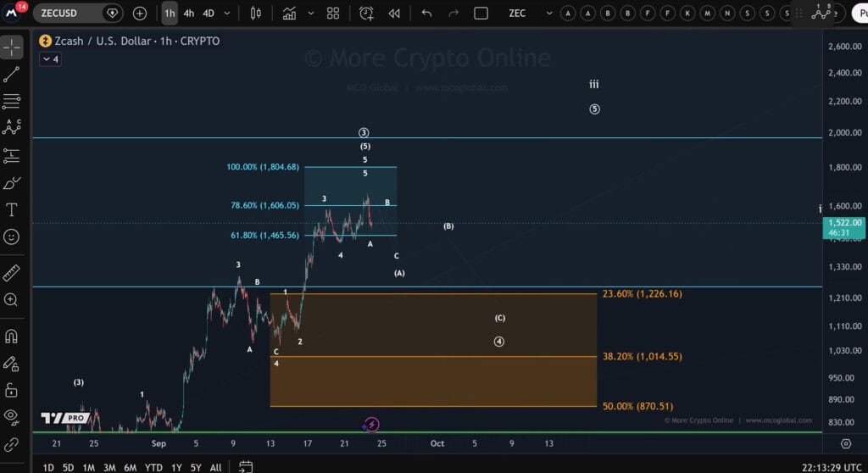Set time range to 6M

[x=130, y=467]
